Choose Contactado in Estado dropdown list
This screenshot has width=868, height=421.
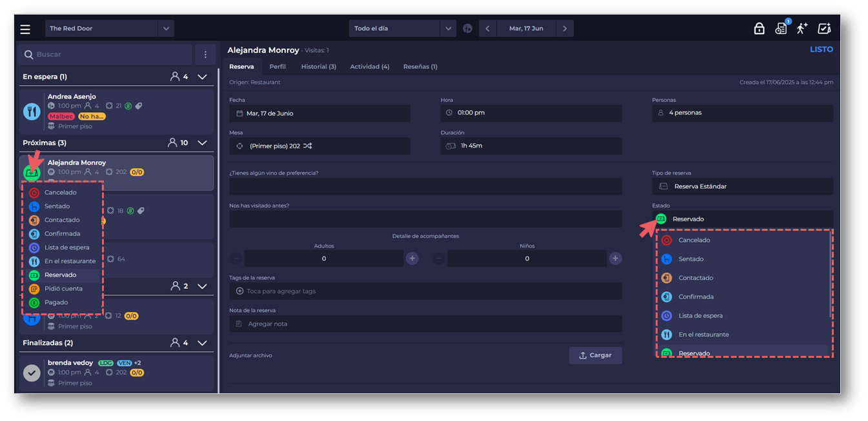tap(742, 278)
